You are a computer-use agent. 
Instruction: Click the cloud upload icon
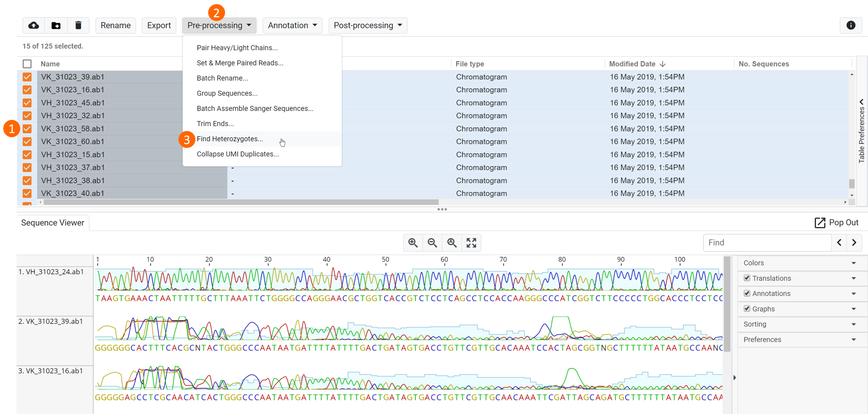click(34, 26)
